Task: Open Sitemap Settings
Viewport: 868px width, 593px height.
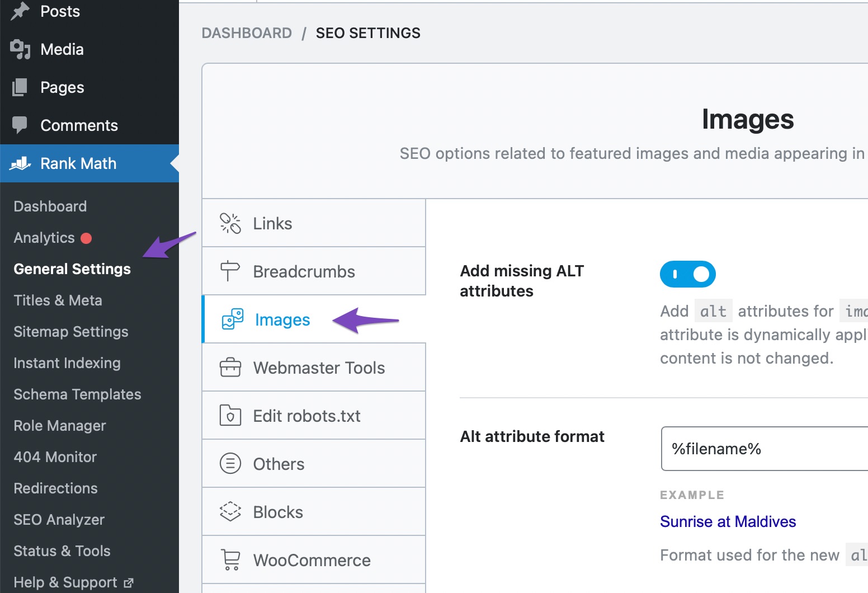Action: (x=71, y=332)
